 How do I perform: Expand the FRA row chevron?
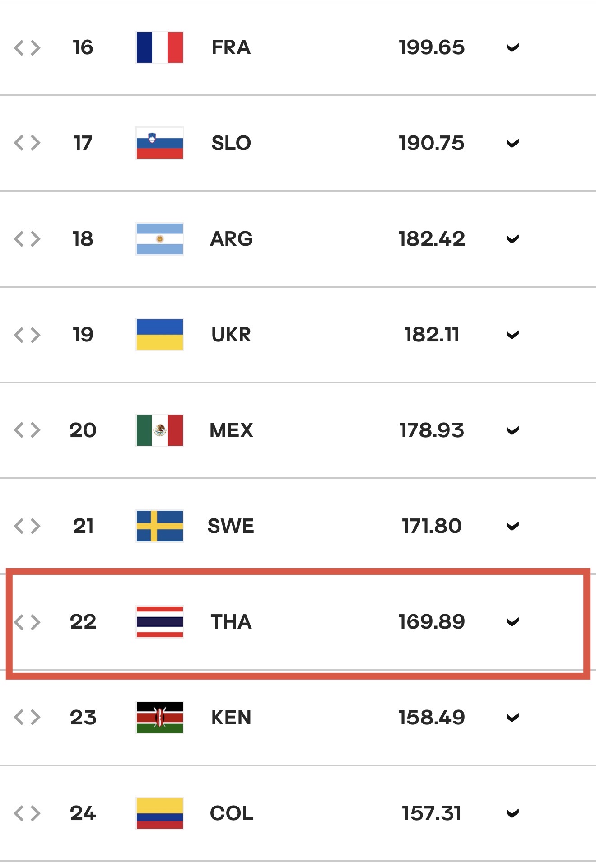coord(512,48)
